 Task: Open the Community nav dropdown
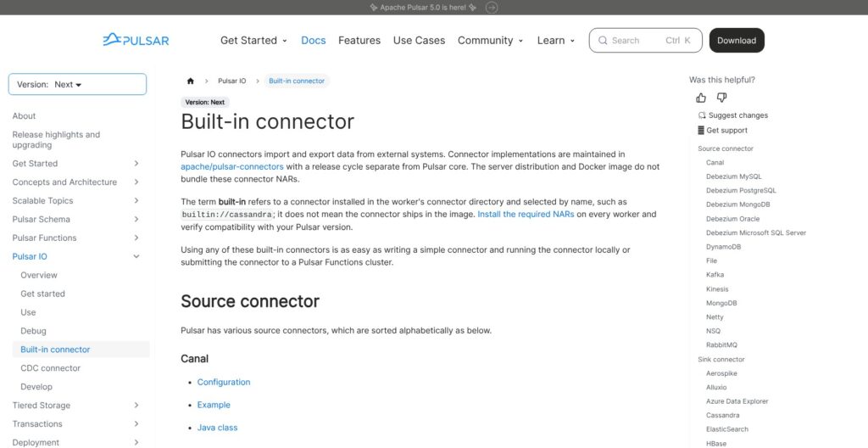point(490,41)
